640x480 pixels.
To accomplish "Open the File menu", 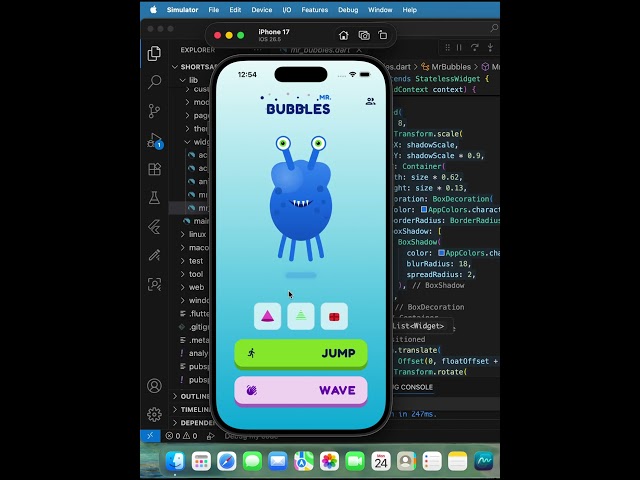I will click(x=213, y=10).
